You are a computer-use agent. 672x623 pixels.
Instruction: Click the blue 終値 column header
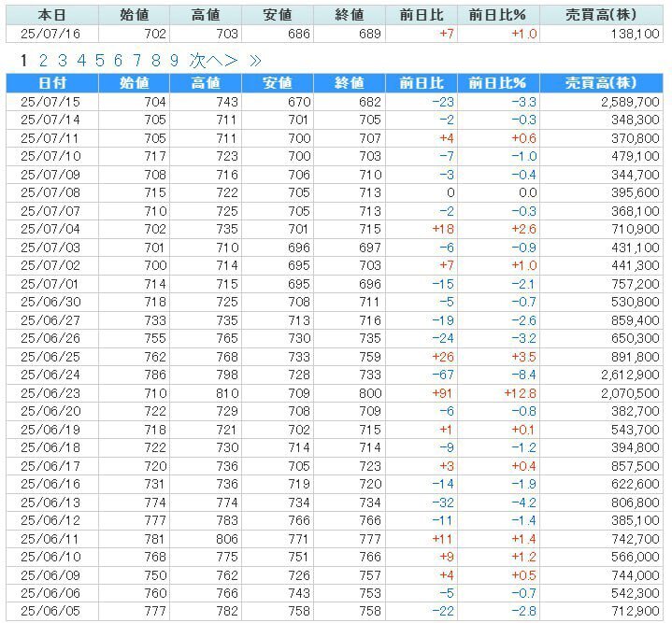pyautogui.click(x=350, y=83)
